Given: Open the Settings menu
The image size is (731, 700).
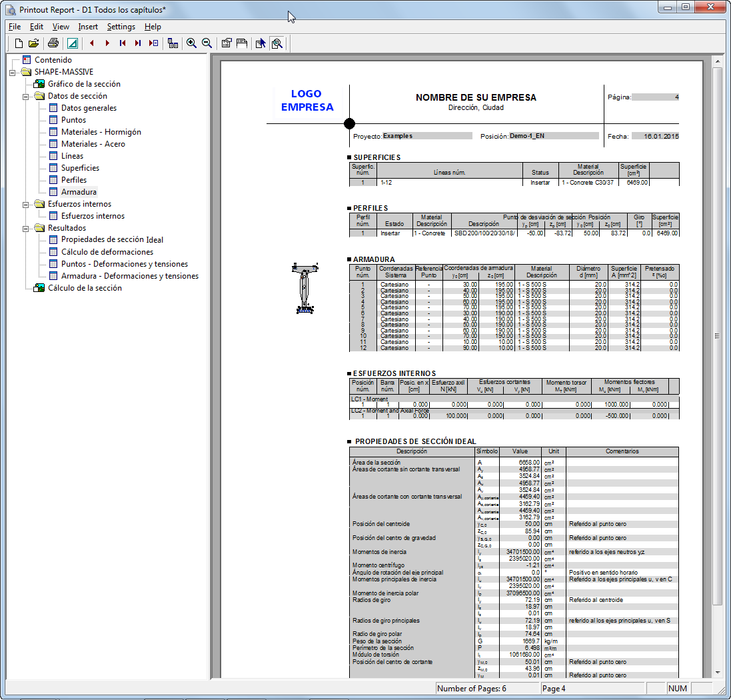Looking at the screenshot, I should point(121,27).
